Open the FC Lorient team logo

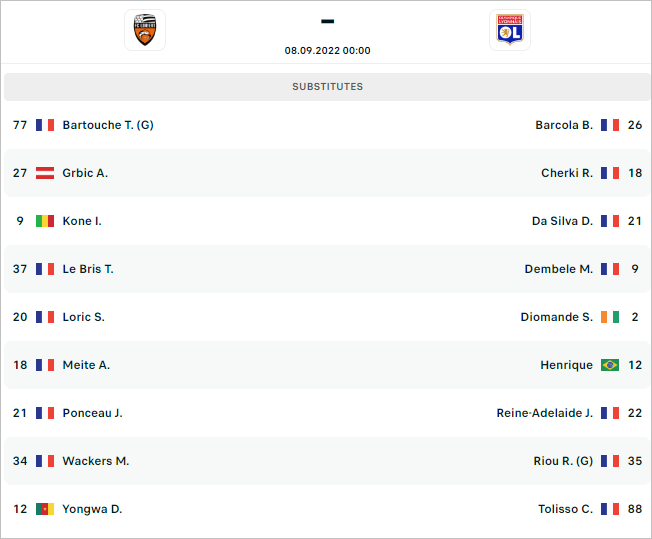(145, 30)
